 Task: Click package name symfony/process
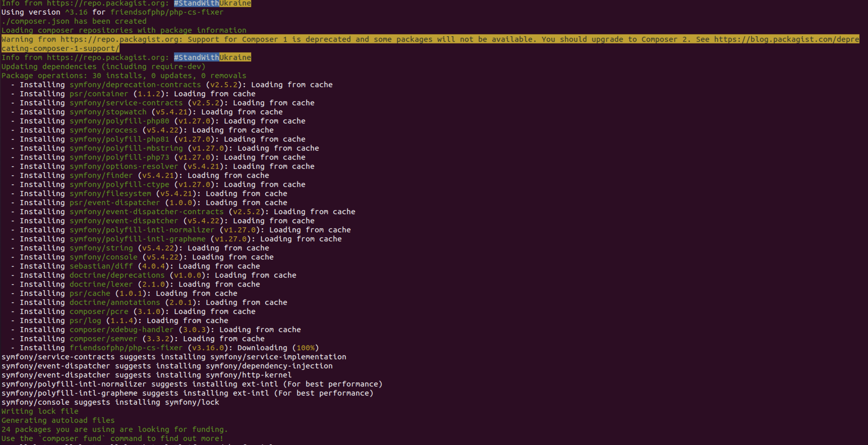(x=103, y=130)
